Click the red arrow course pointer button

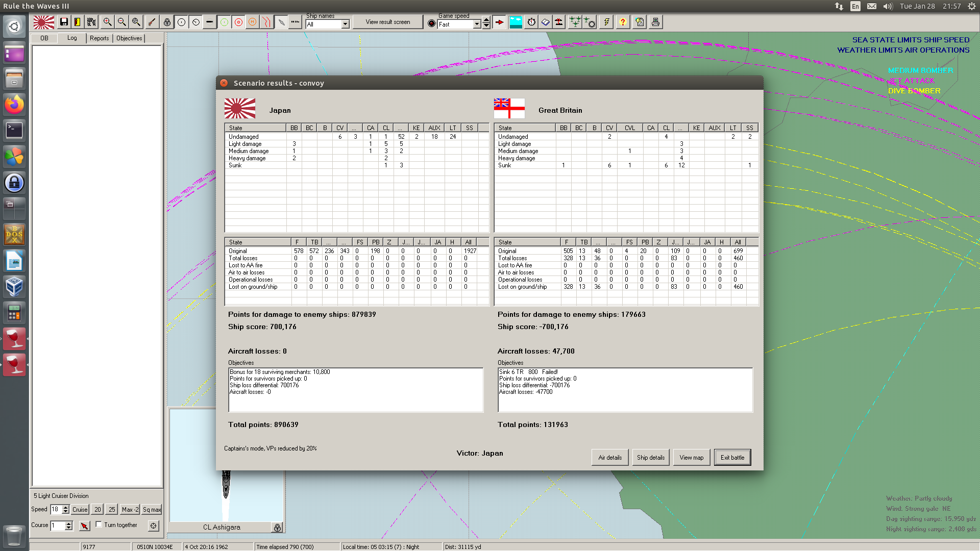(85, 525)
